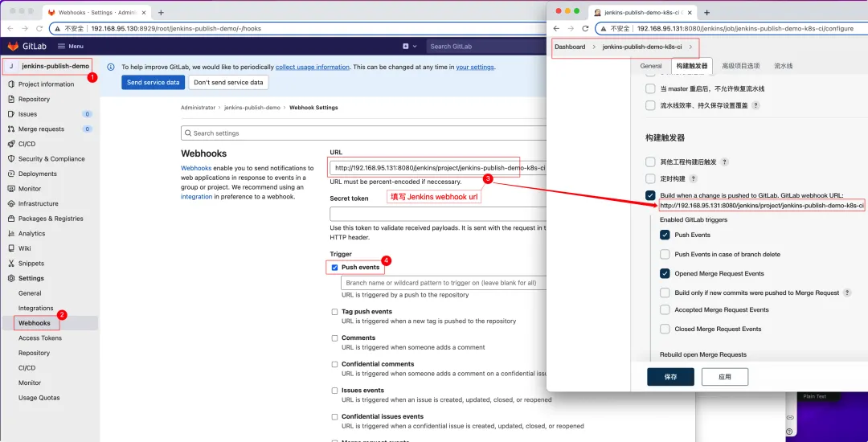Click Repository icon in GitLab sidebar
Viewport: 868px width, 442px height.
(x=12, y=99)
